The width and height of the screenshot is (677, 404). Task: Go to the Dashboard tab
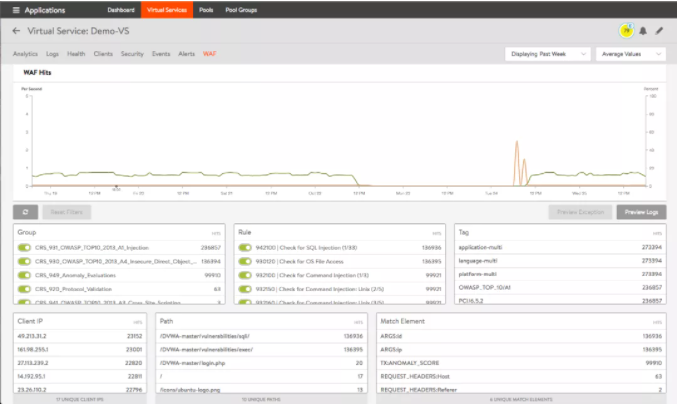point(121,9)
